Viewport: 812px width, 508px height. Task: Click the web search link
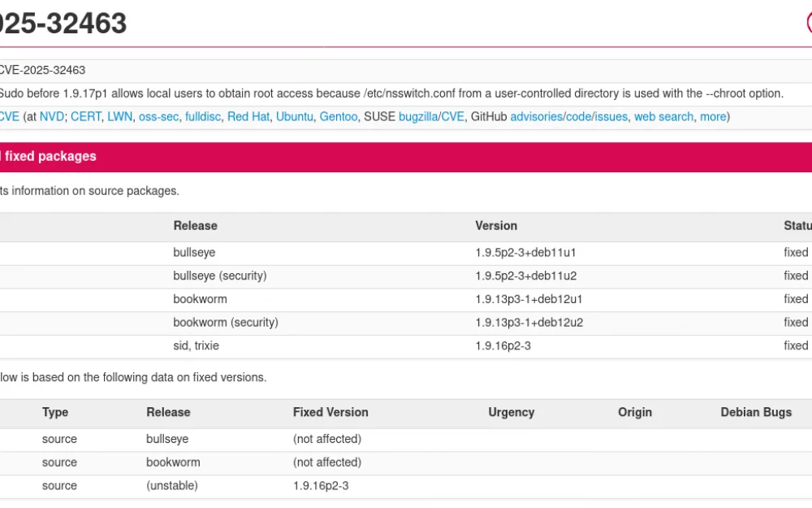click(664, 116)
